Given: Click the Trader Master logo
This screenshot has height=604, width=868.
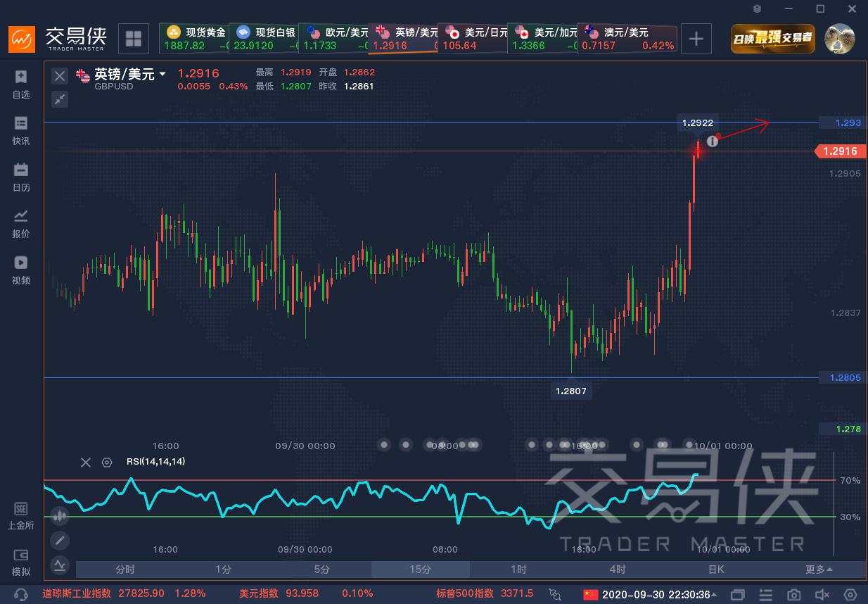Looking at the screenshot, I should [x=58, y=39].
